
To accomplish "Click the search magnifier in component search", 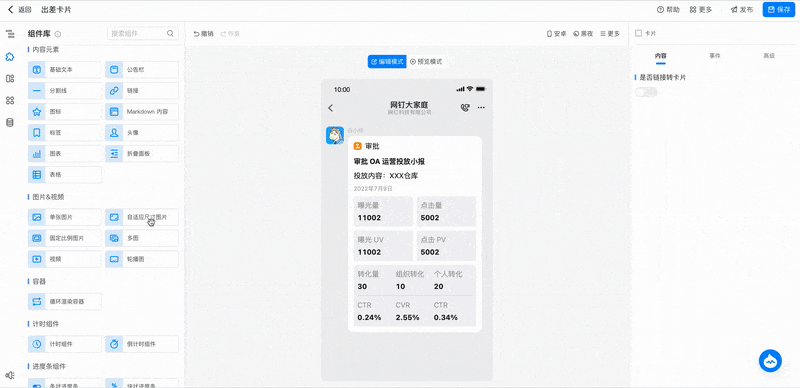I will (x=170, y=34).
